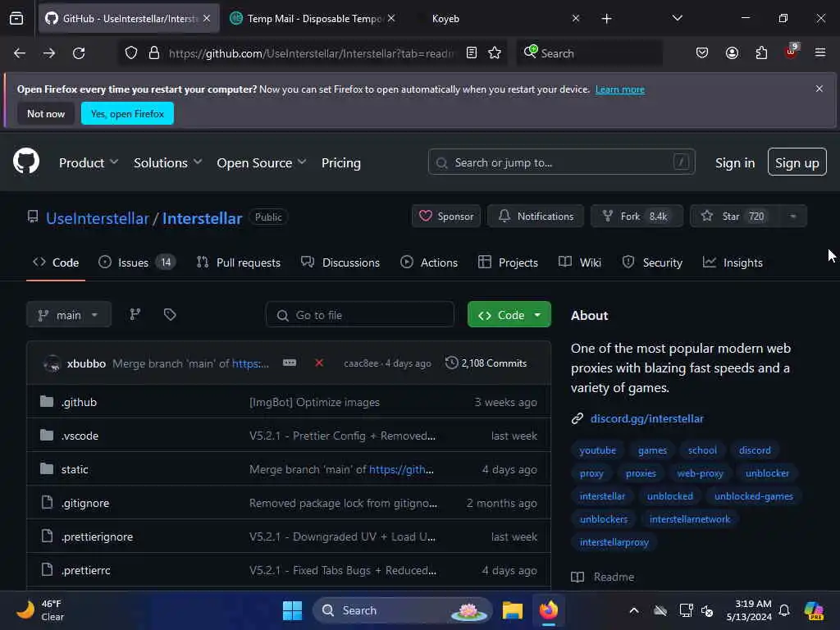
Task: Star the repository
Action: click(733, 217)
